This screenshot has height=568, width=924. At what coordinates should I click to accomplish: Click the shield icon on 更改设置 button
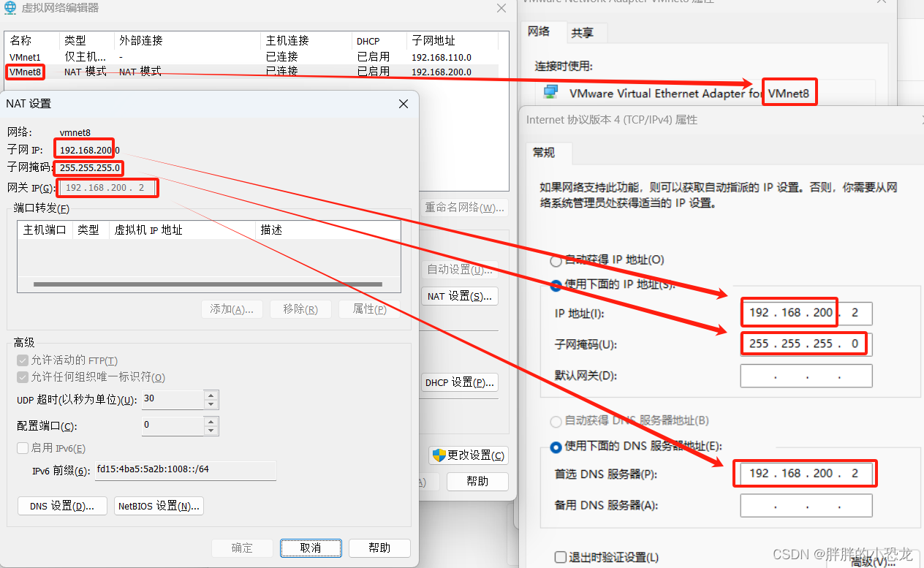pyautogui.click(x=439, y=455)
